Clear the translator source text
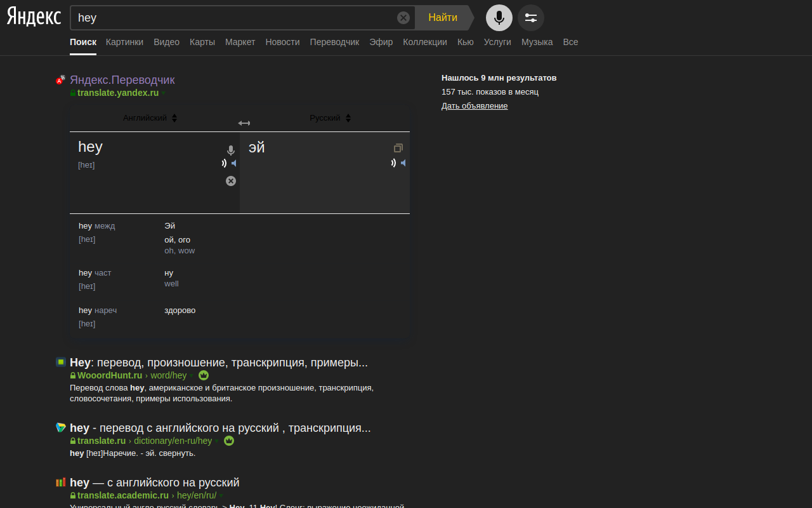The image size is (812, 508). tap(231, 181)
